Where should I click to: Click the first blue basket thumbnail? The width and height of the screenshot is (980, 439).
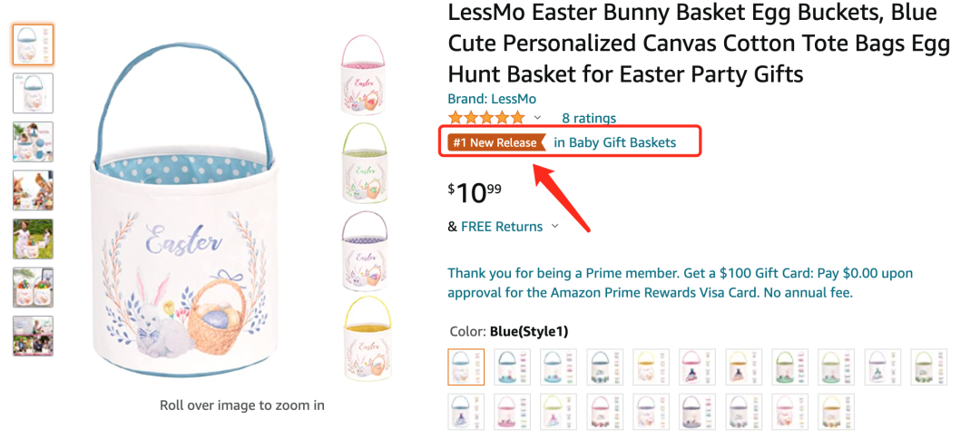pyautogui.click(x=33, y=44)
